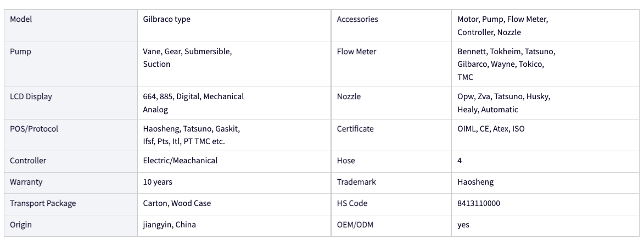
Task: Select the Gilbraco type value
Action: pyautogui.click(x=166, y=19)
